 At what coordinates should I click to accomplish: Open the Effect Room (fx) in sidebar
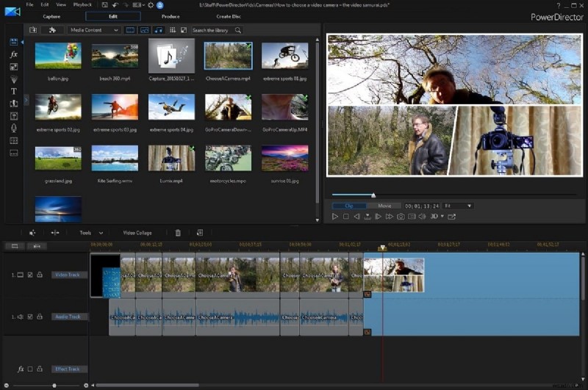13,54
